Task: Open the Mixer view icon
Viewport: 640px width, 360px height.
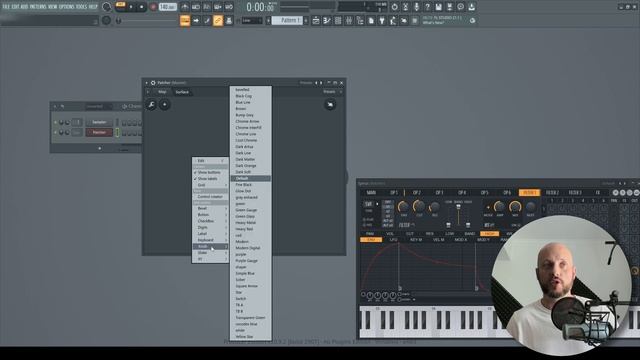Action: point(349,21)
